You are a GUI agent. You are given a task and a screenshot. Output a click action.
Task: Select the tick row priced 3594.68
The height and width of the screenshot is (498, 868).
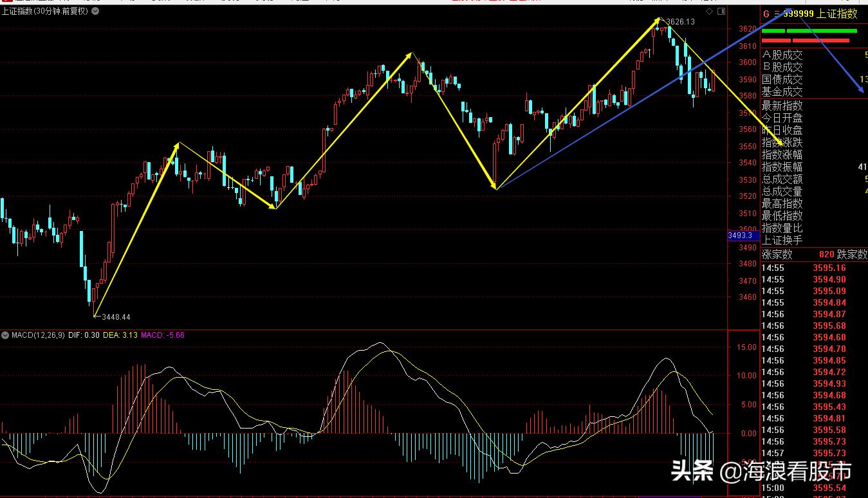coord(815,395)
